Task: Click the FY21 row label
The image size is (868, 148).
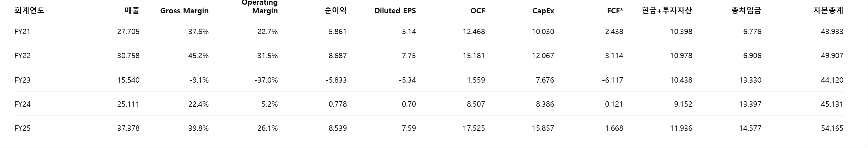Action: click(22, 32)
